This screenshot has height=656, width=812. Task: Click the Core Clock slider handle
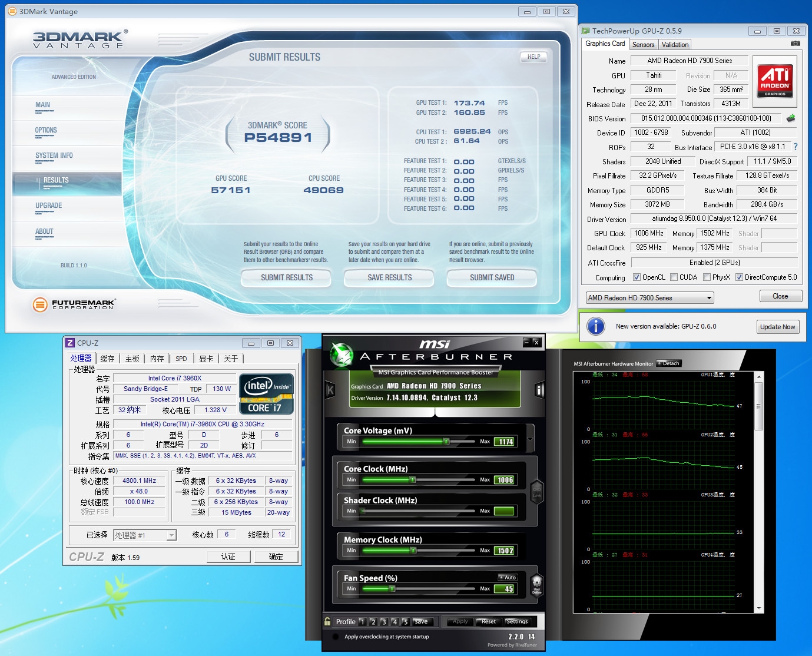click(413, 480)
